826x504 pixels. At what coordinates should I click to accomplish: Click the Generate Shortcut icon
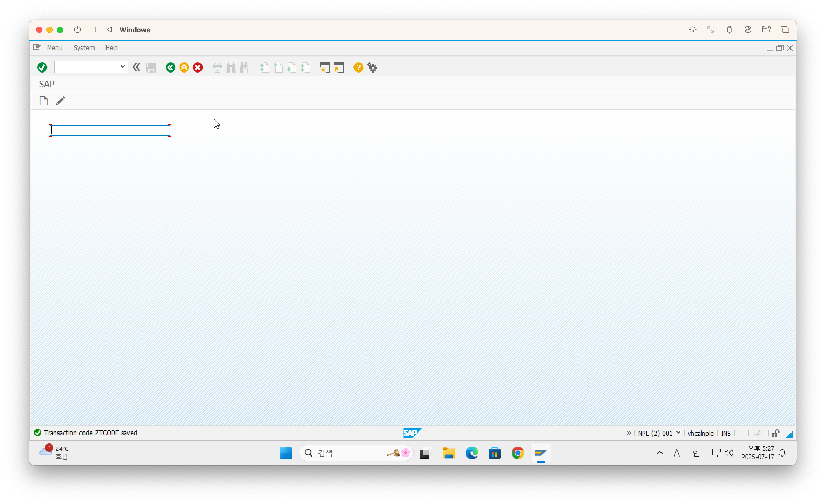coord(339,67)
